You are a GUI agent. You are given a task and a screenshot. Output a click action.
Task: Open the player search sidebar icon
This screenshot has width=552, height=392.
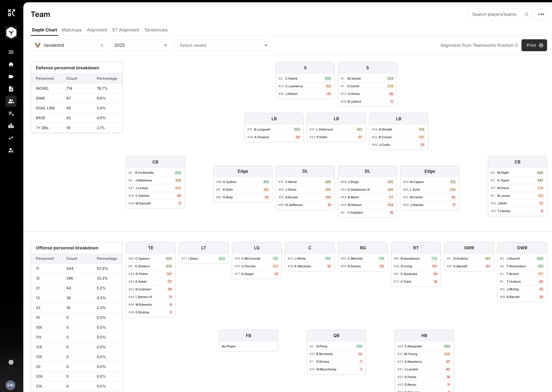coord(11,150)
